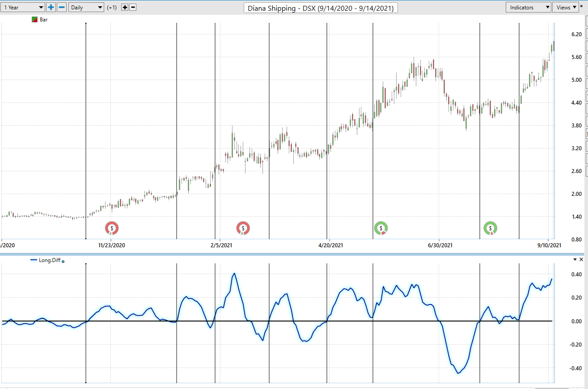588x389 pixels.
Task: Open red dollar earnings marker above 11/23/2020
Action: (x=112, y=228)
